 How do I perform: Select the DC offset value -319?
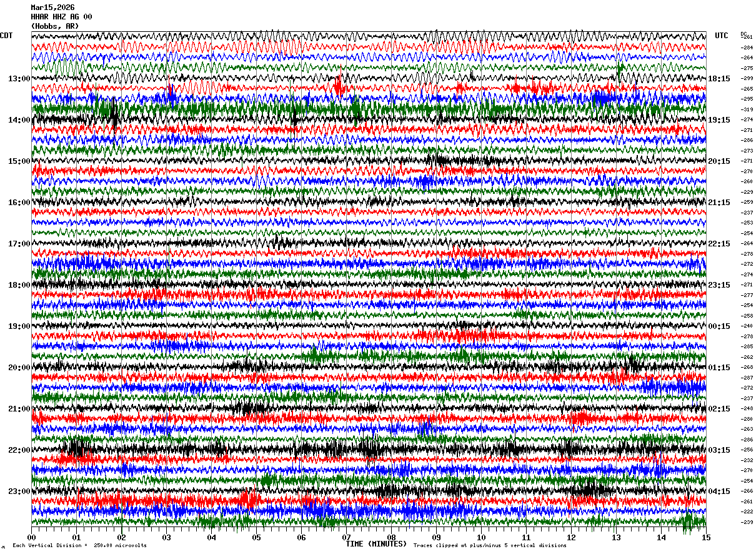coord(747,109)
